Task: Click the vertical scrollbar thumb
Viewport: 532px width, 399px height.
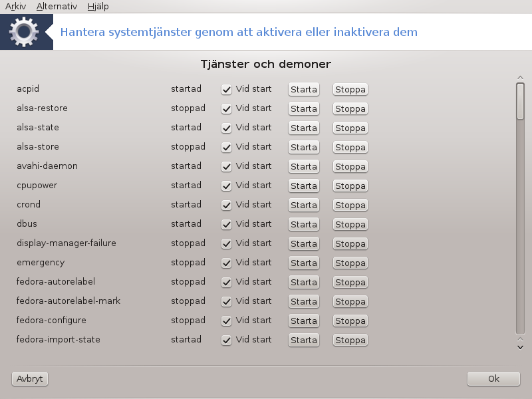Action: [x=520, y=101]
